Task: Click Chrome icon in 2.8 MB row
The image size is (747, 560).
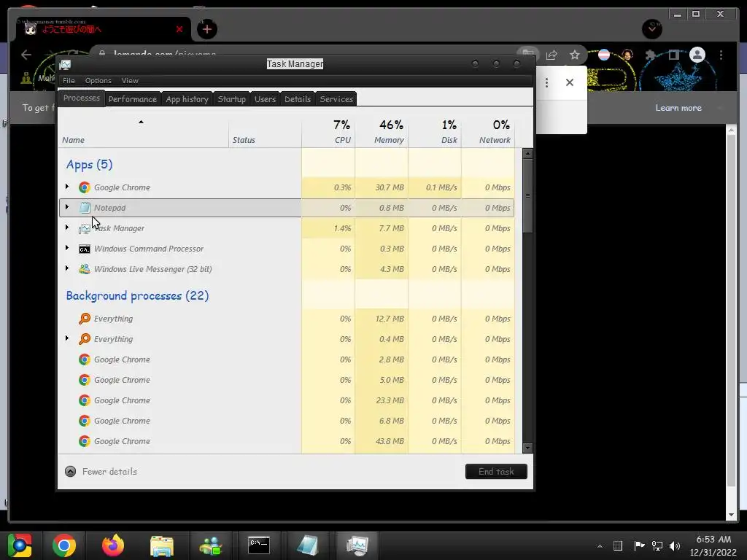Action: coord(85,359)
